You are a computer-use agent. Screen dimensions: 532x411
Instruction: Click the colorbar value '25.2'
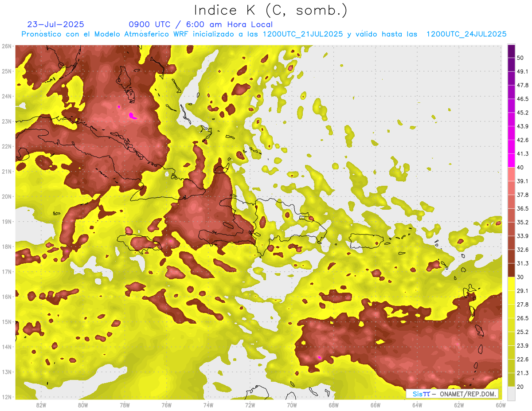pyautogui.click(x=522, y=332)
